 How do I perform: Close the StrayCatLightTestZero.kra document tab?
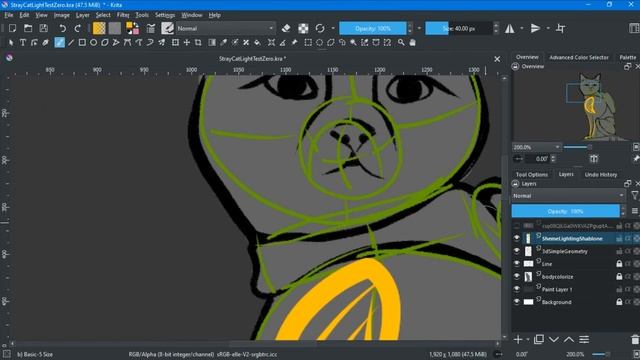click(497, 59)
